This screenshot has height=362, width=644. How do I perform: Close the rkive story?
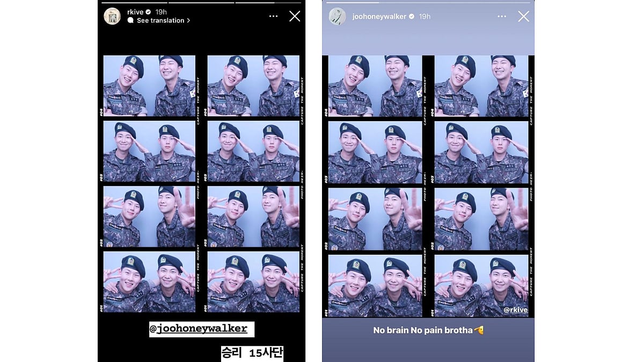[295, 16]
